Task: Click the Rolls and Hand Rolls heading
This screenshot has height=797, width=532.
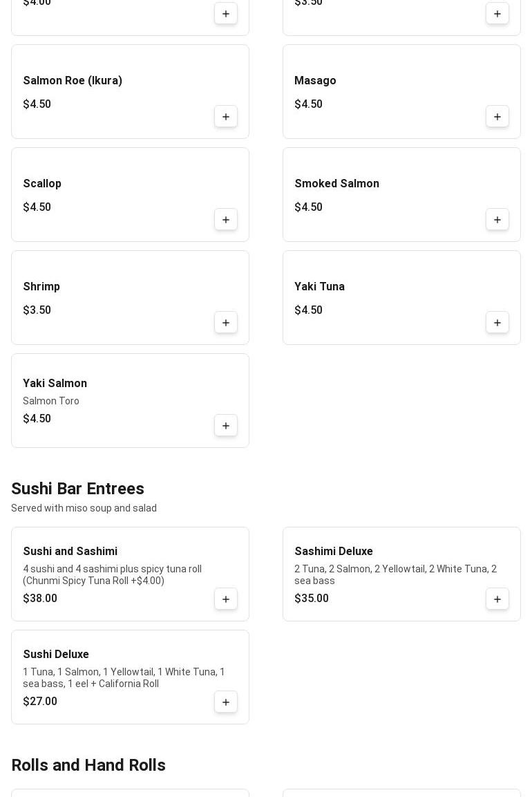Action: click(x=88, y=765)
